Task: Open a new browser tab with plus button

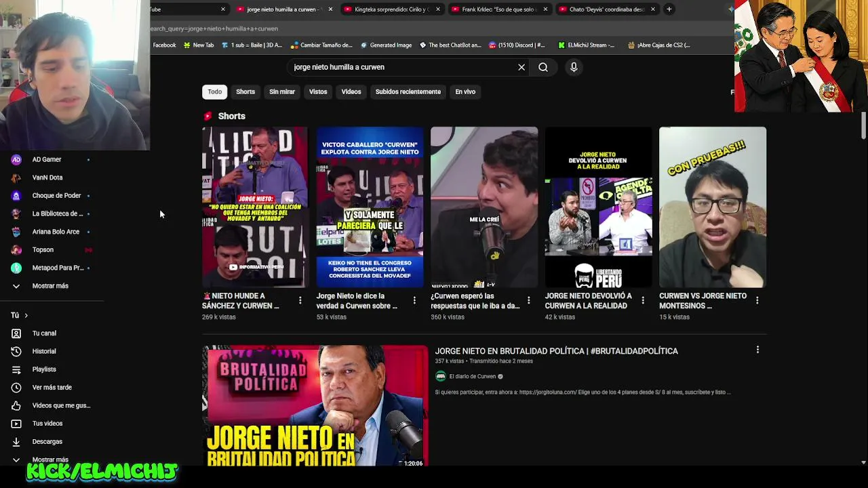Action: pos(669,9)
